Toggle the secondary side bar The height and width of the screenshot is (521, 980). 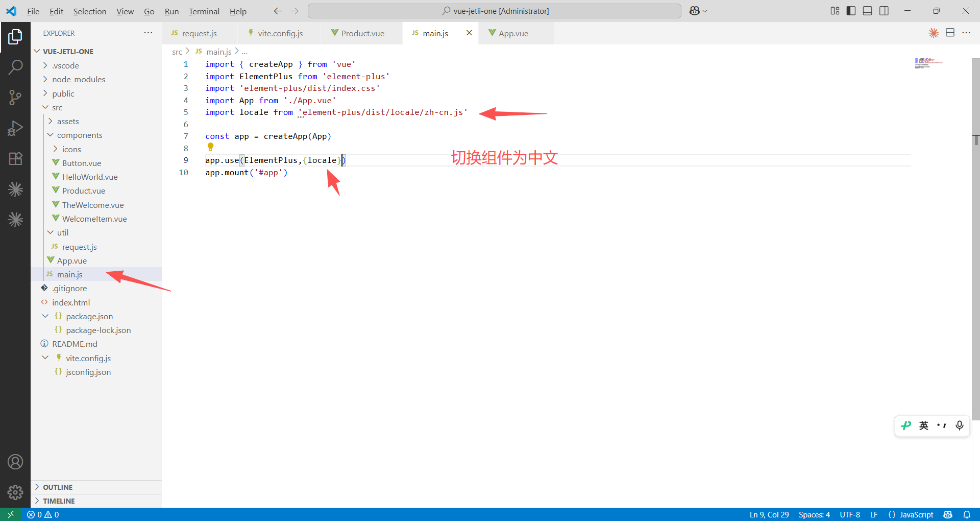click(884, 11)
